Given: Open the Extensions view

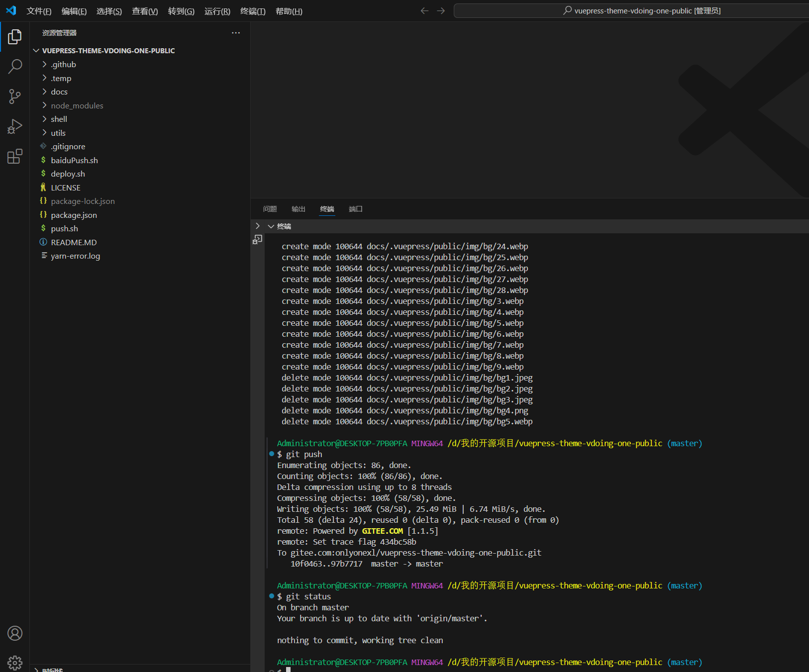Looking at the screenshot, I should (15, 156).
